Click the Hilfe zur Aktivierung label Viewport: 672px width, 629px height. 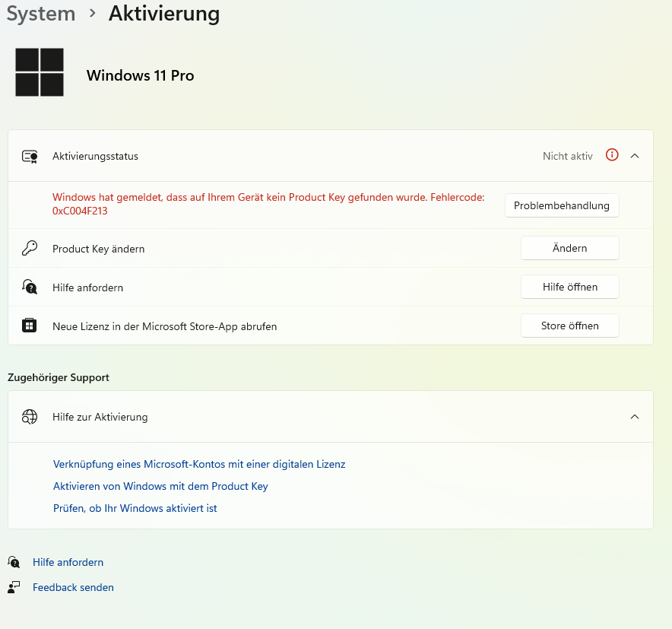(x=100, y=417)
